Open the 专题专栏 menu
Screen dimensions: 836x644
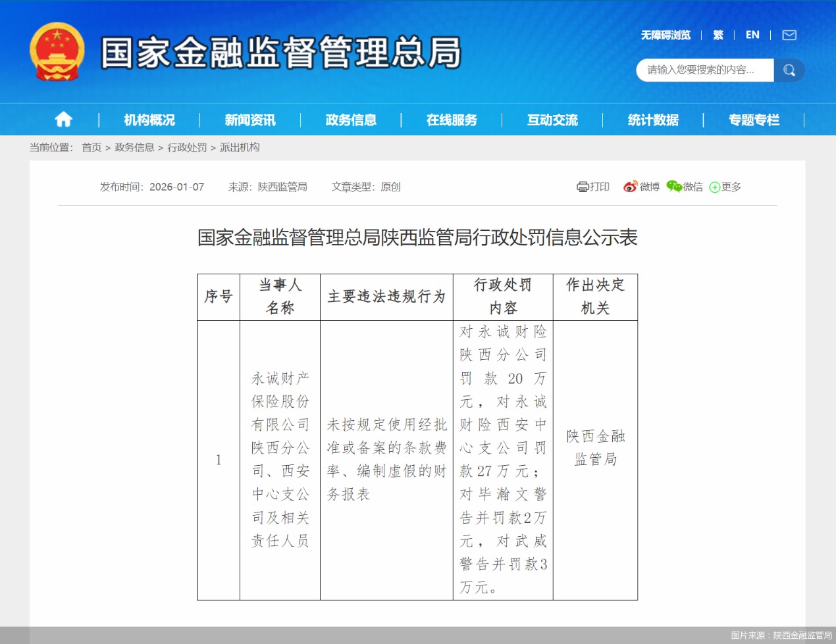pos(754,119)
